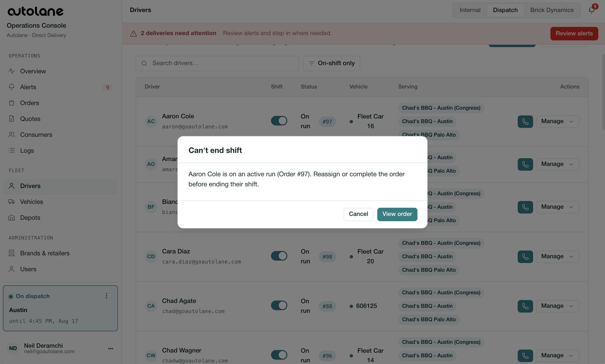Expand Manage dropdown in AO row
This screenshot has height=364, width=605.
coord(557,164)
